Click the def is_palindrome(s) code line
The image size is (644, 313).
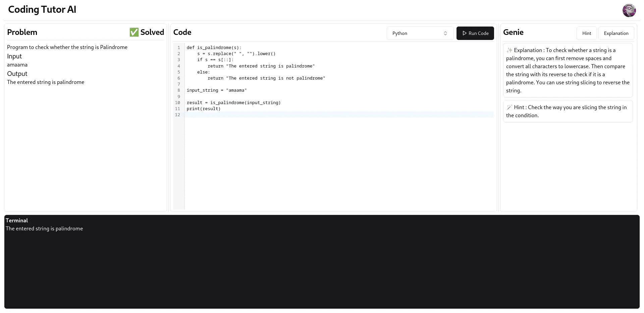[214, 48]
